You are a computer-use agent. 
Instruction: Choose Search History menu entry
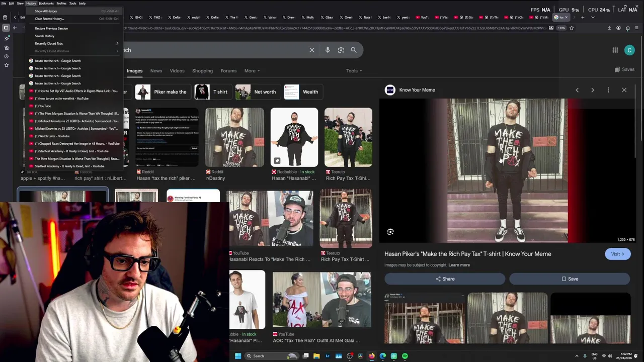[74, 36]
